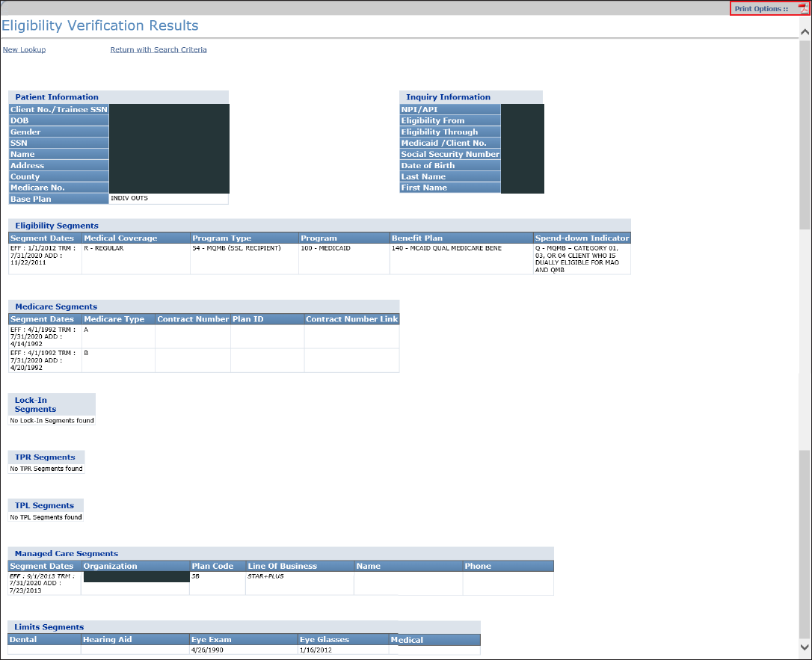
Task: Click the Base Plan row label
Action: pyautogui.click(x=58, y=199)
